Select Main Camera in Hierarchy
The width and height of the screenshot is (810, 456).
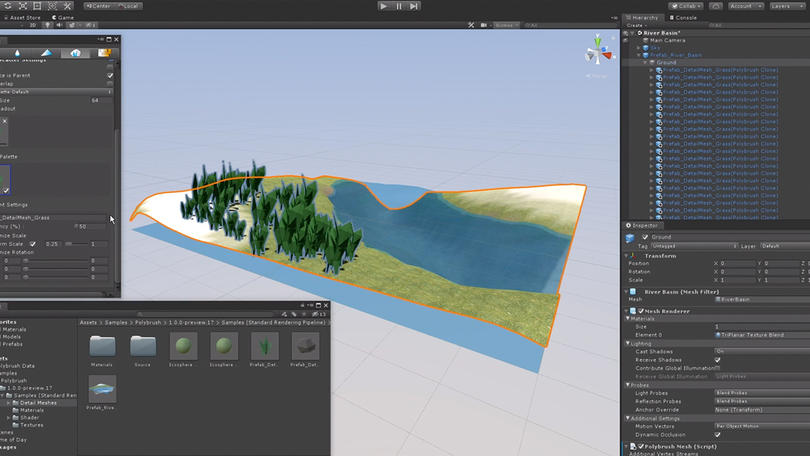click(x=667, y=40)
